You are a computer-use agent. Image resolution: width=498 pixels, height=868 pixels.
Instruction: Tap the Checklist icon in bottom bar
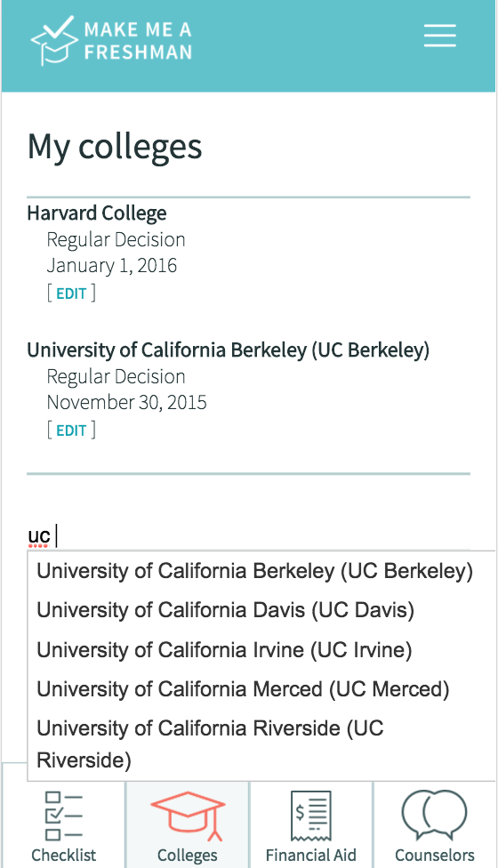(x=64, y=816)
